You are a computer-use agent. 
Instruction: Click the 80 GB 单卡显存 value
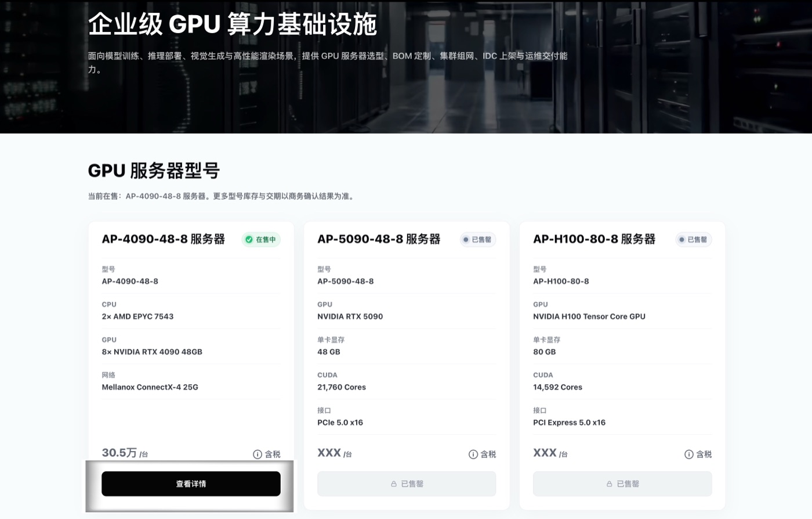(545, 352)
